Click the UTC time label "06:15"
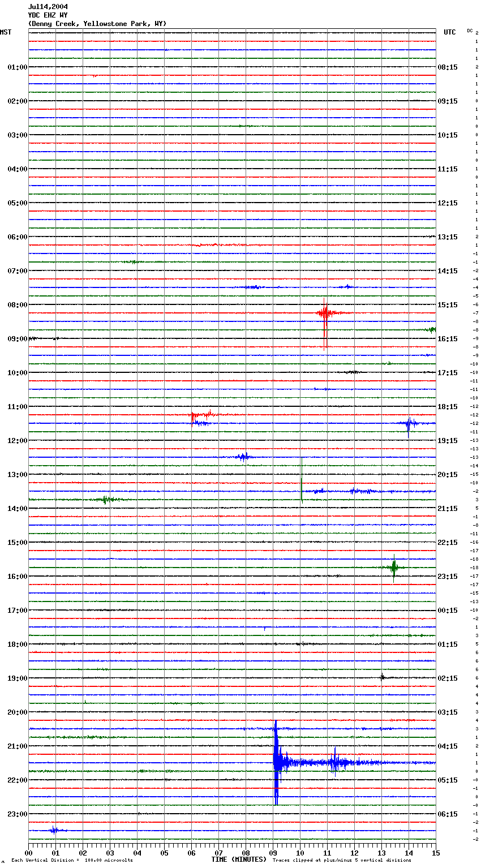This screenshot has width=481, height=868. click(448, 814)
